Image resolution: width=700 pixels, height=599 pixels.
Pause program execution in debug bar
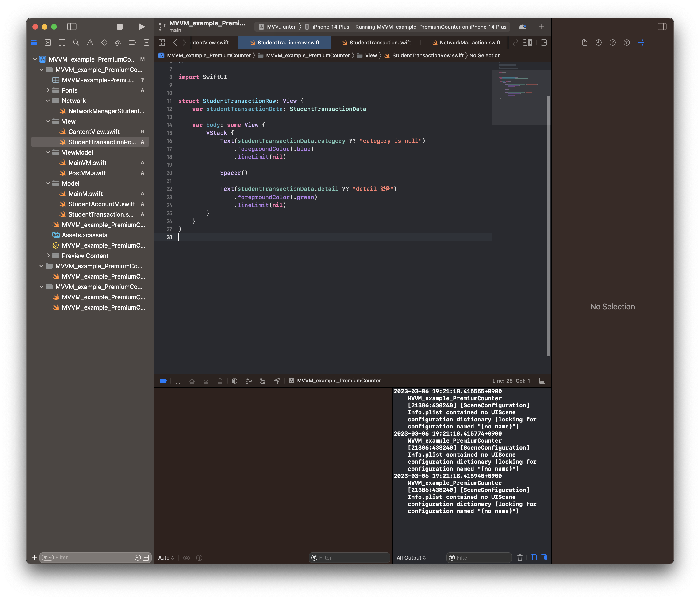[178, 381]
